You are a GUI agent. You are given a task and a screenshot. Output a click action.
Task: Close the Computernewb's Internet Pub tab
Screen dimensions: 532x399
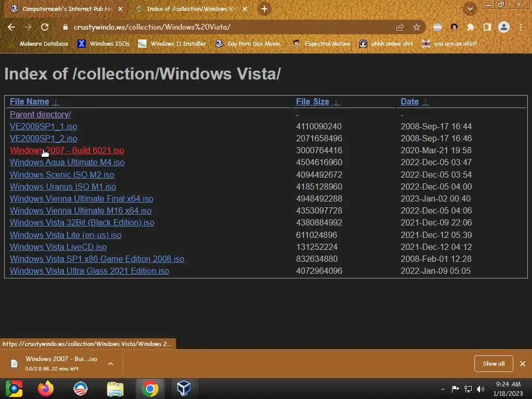[121, 9]
